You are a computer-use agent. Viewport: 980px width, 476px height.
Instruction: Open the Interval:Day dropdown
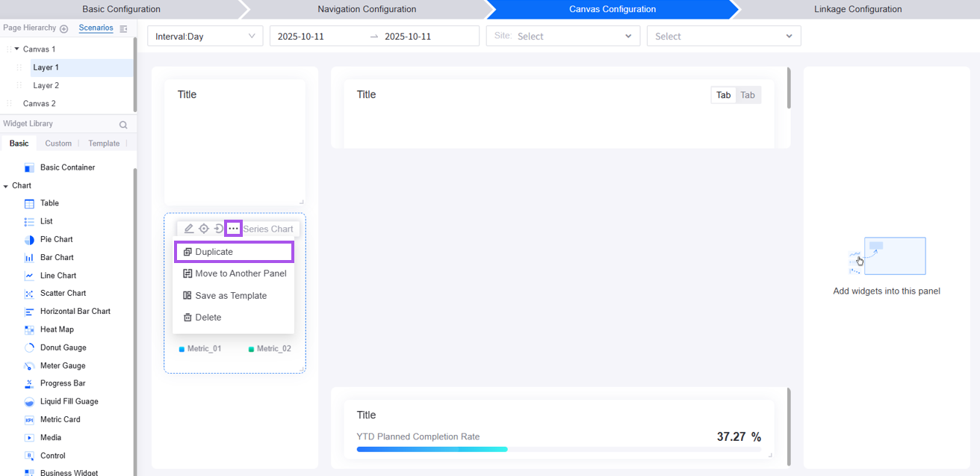(x=205, y=36)
